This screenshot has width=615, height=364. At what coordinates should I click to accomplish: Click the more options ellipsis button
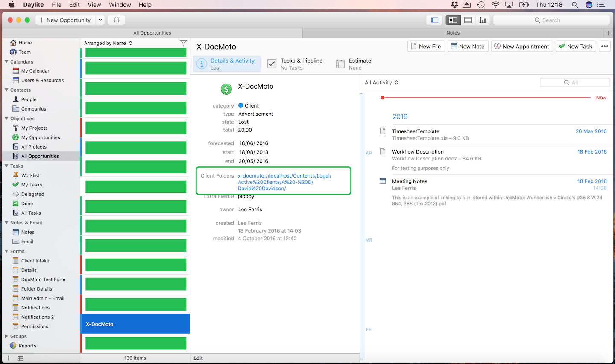tap(604, 47)
